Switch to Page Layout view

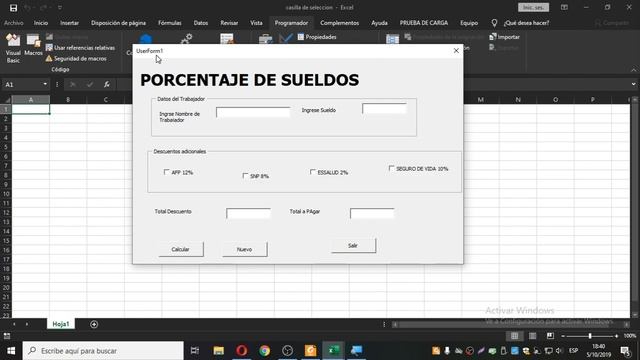point(532,336)
